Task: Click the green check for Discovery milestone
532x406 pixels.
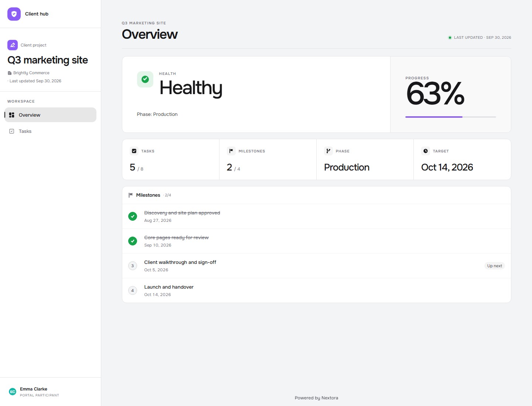Action: pyautogui.click(x=133, y=216)
